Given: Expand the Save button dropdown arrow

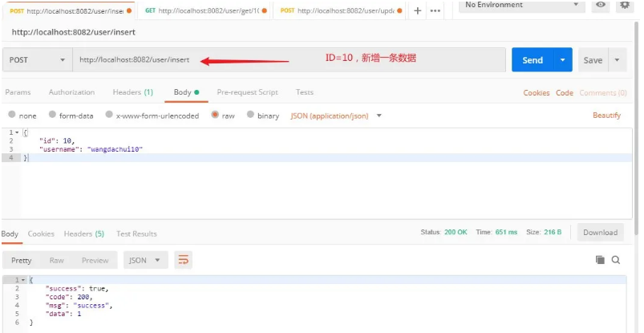Looking at the screenshot, I should point(617,60).
